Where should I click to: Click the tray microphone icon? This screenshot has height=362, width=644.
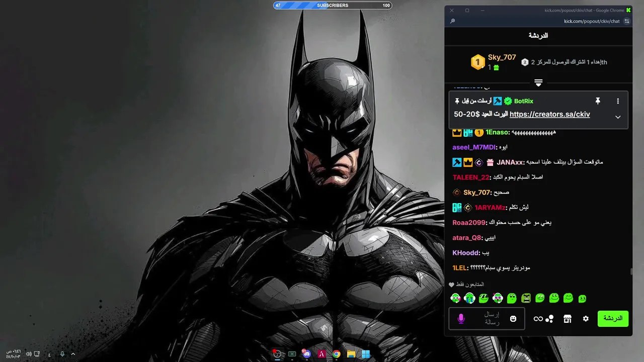tap(62, 354)
